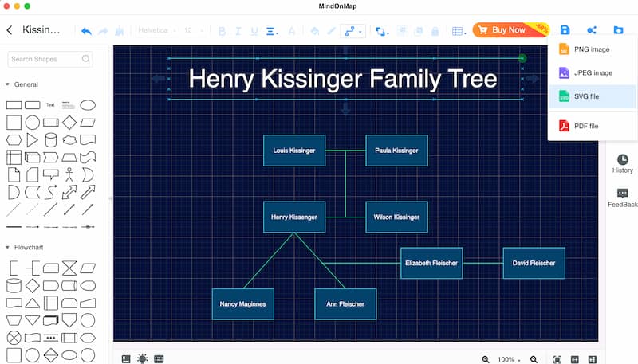The height and width of the screenshot is (364, 638).
Task: Pick the triangle shape in General
Action: tap(32, 140)
